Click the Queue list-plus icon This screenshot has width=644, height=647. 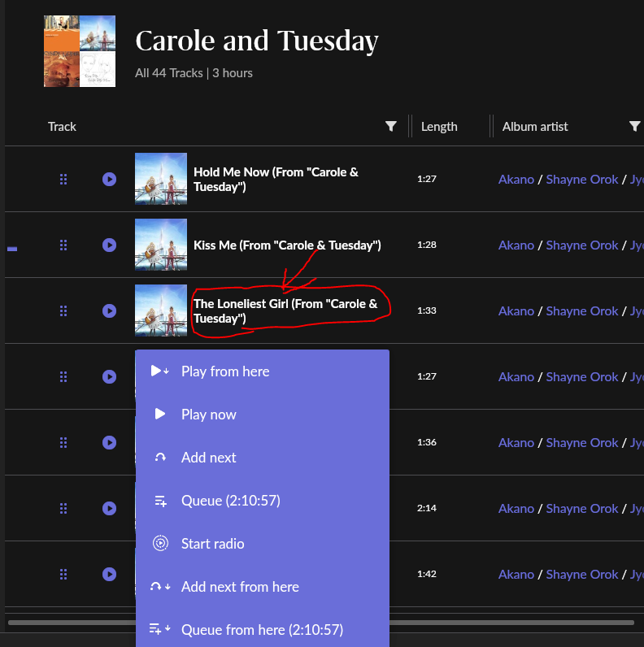click(160, 501)
